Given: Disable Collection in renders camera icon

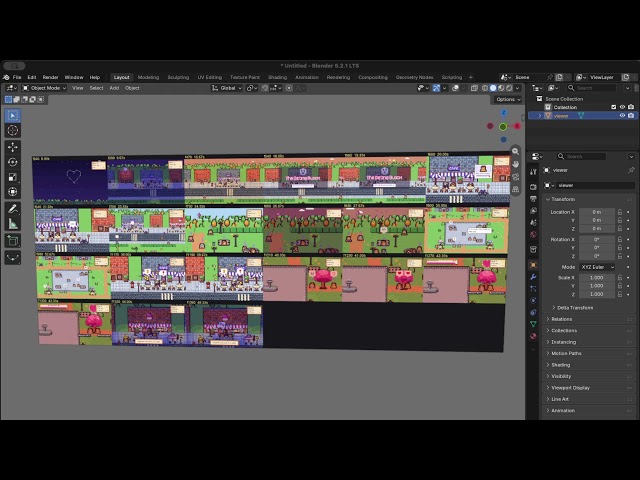Looking at the screenshot, I should pos(631,107).
